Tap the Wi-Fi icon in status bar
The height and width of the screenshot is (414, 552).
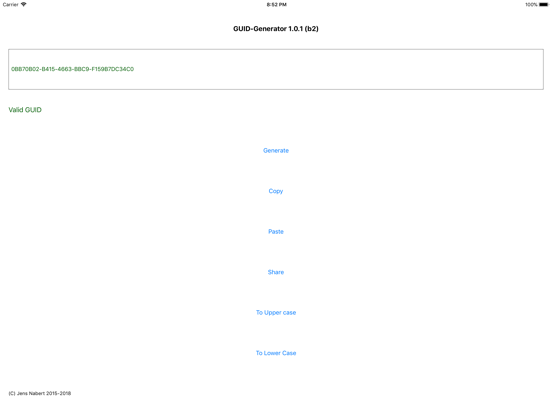click(24, 4)
